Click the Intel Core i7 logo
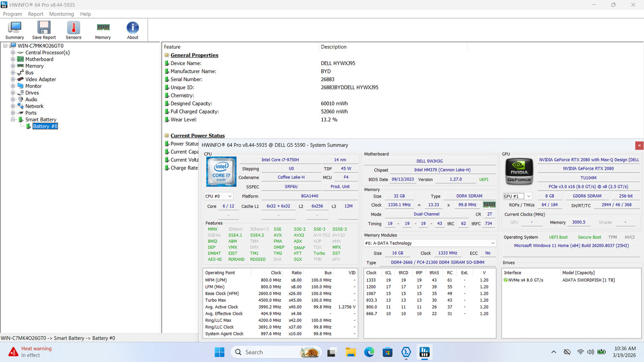Viewport: 644px width, 362px height. [x=221, y=171]
